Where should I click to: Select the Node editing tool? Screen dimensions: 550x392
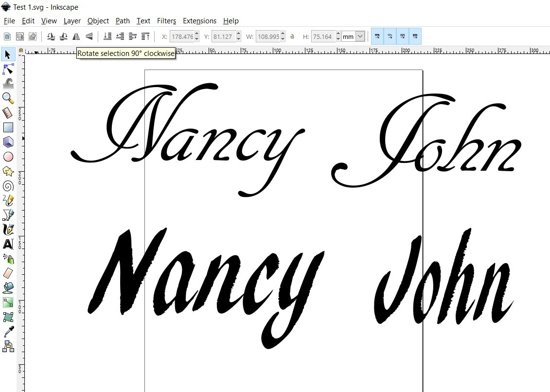(x=8, y=69)
